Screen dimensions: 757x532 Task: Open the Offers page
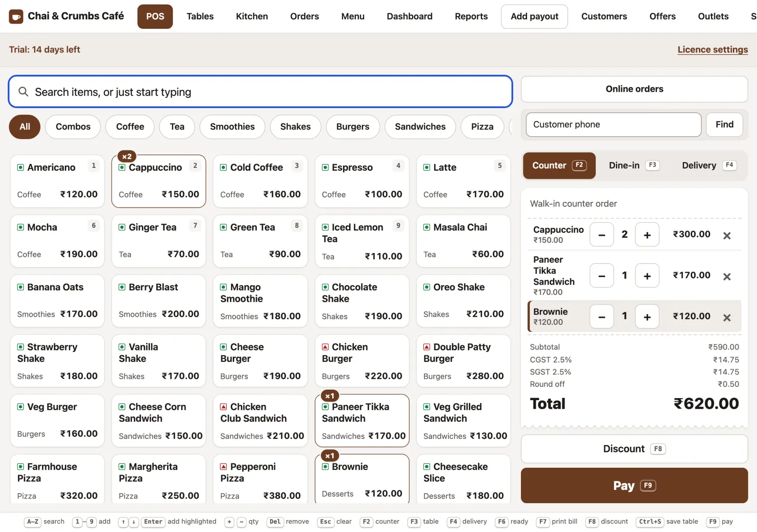point(662,17)
